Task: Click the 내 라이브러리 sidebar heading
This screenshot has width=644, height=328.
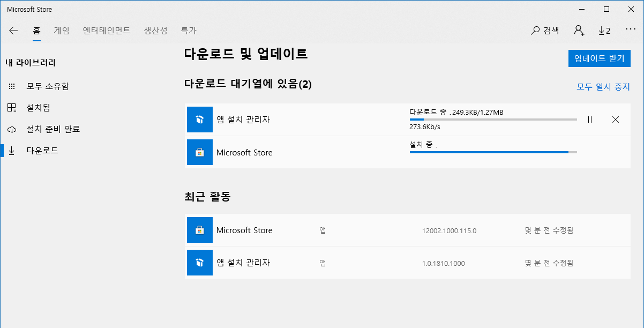Action: pos(31,63)
